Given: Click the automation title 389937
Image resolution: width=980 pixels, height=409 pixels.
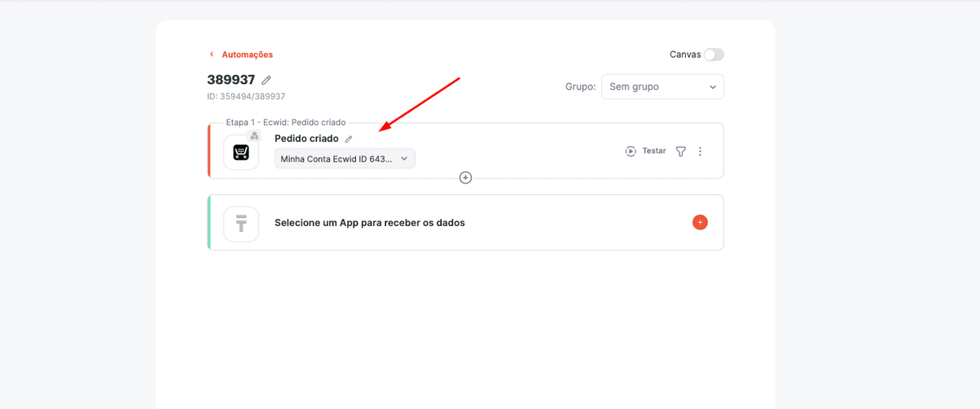Looking at the screenshot, I should click(231, 80).
